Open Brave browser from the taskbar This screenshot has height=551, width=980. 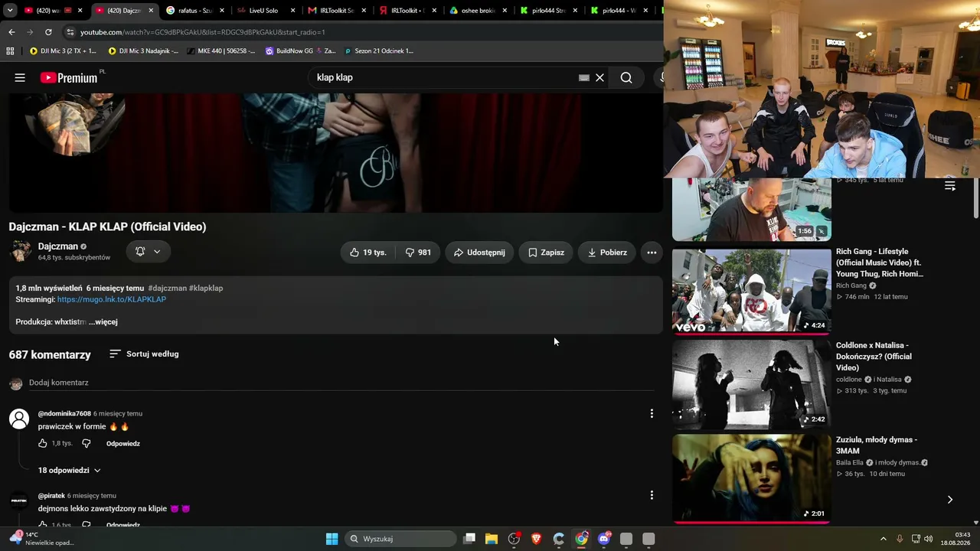(536, 539)
